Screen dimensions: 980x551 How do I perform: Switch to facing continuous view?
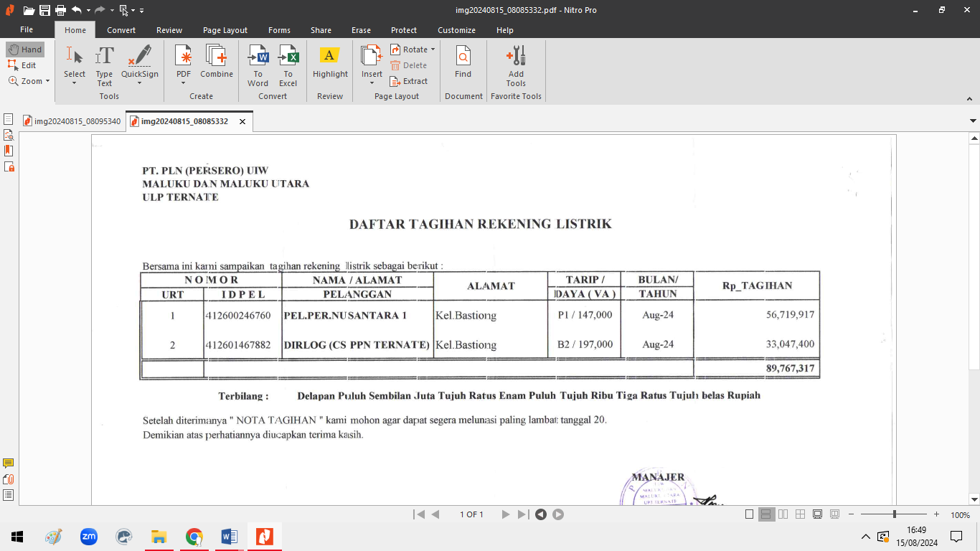[x=801, y=514]
